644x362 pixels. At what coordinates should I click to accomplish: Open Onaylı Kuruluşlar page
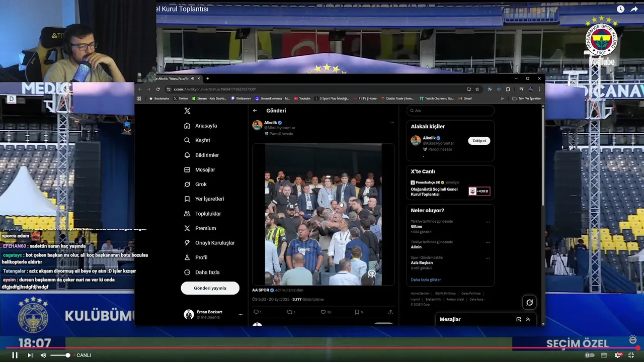[x=209, y=243]
